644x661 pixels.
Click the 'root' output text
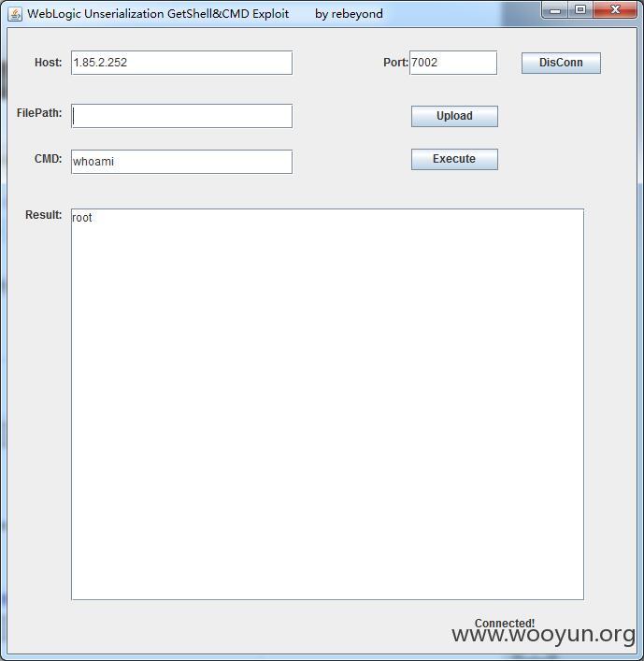(x=82, y=218)
